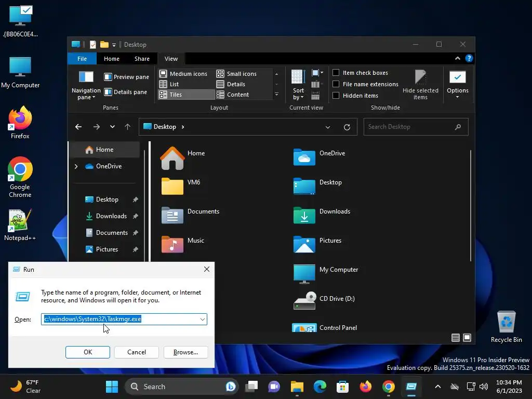Select Documents in the navigation pane

coord(112,233)
